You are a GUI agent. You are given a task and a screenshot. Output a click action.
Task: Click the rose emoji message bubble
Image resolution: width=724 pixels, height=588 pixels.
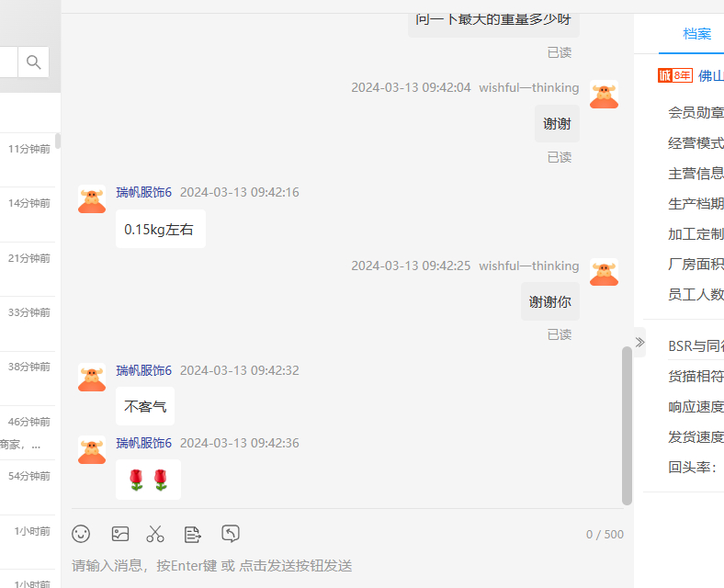pyautogui.click(x=148, y=480)
